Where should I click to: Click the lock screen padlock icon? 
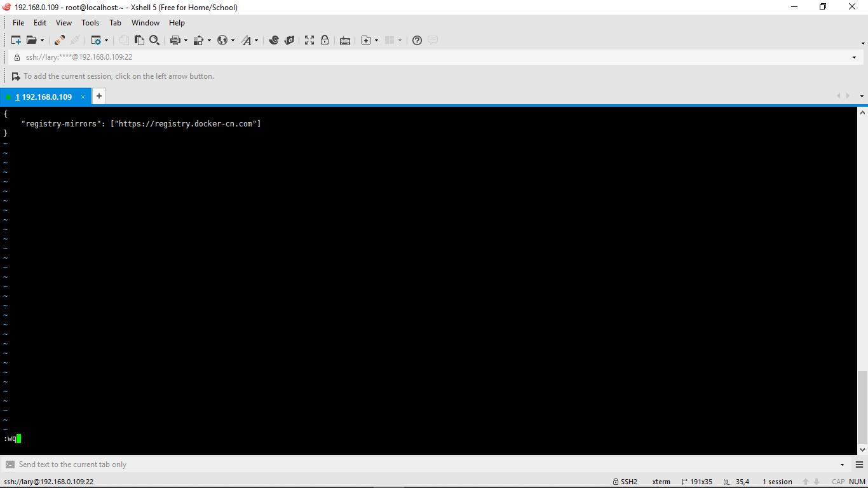pos(325,40)
